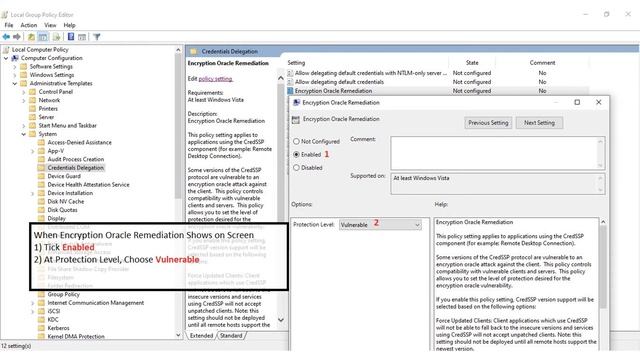The image size is (640, 360).
Task: Click the Export list toolbar icon
Action: 57,37
